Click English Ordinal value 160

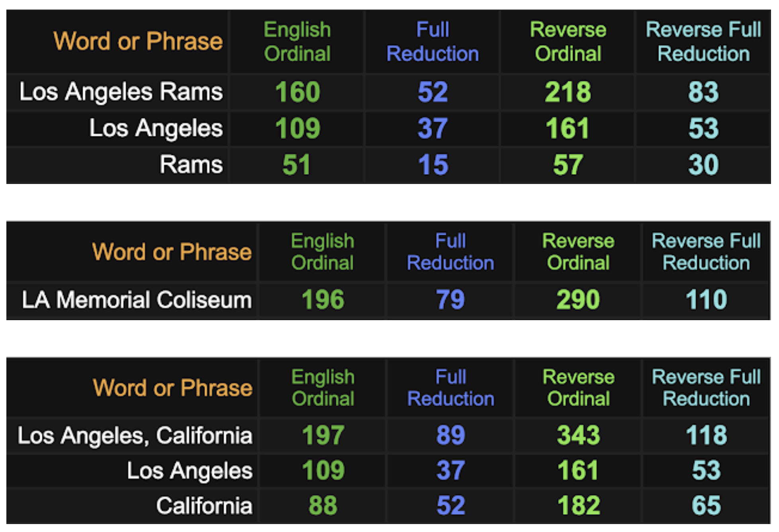[298, 92]
